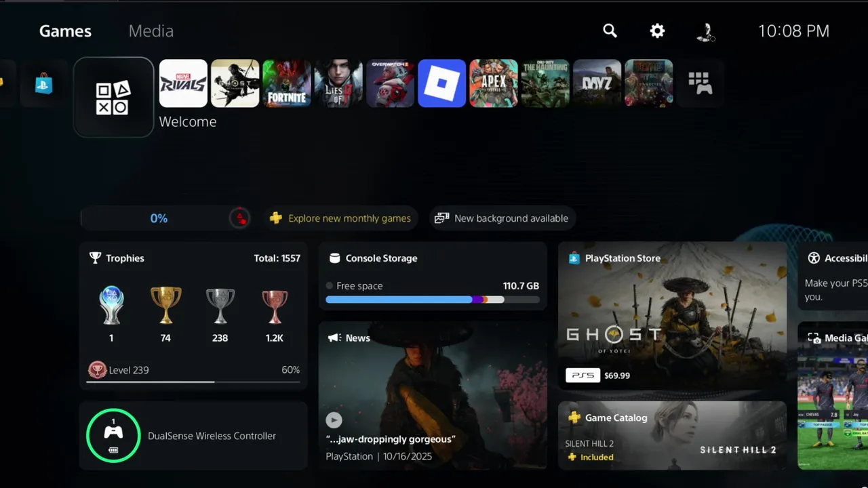Launch DayZ game tile
This screenshot has width=868, height=488.
point(597,83)
